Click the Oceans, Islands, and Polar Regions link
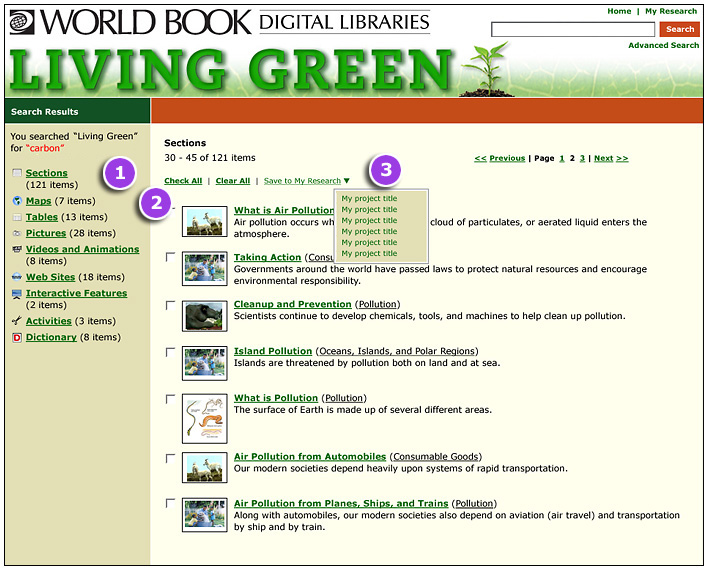 (397, 351)
